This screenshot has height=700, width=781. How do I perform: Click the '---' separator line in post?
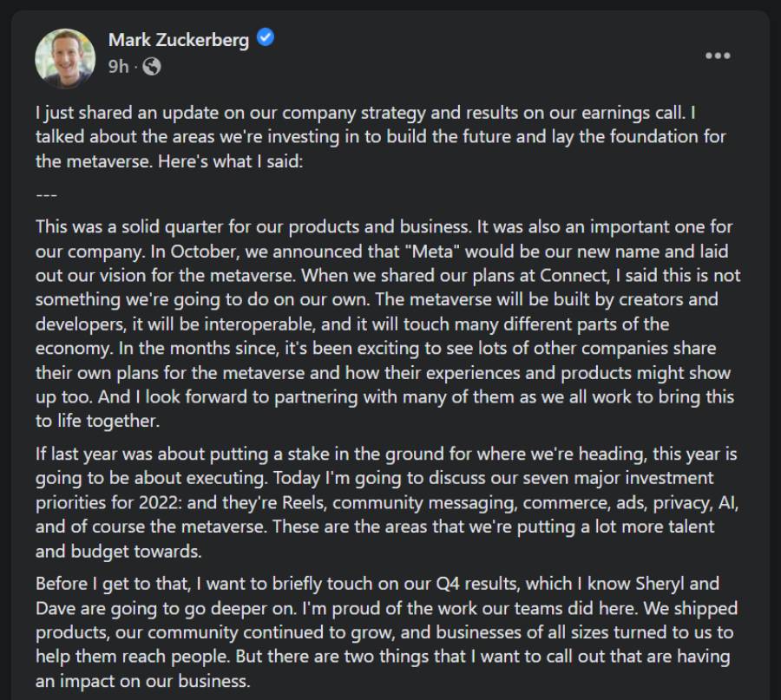46,194
